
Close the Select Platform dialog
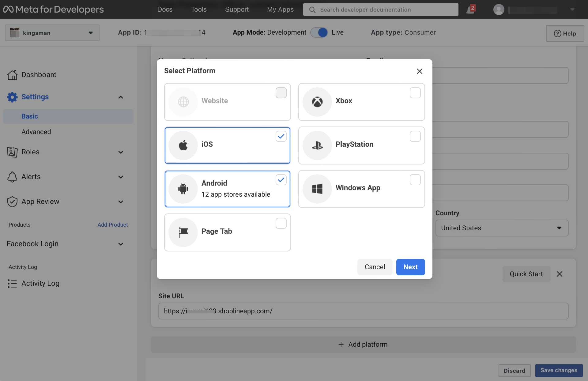(420, 71)
